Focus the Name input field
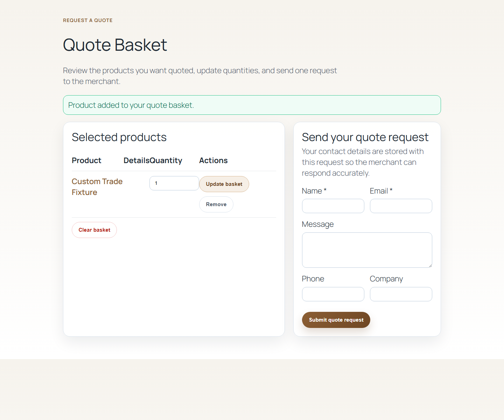The image size is (504, 420). (333, 206)
